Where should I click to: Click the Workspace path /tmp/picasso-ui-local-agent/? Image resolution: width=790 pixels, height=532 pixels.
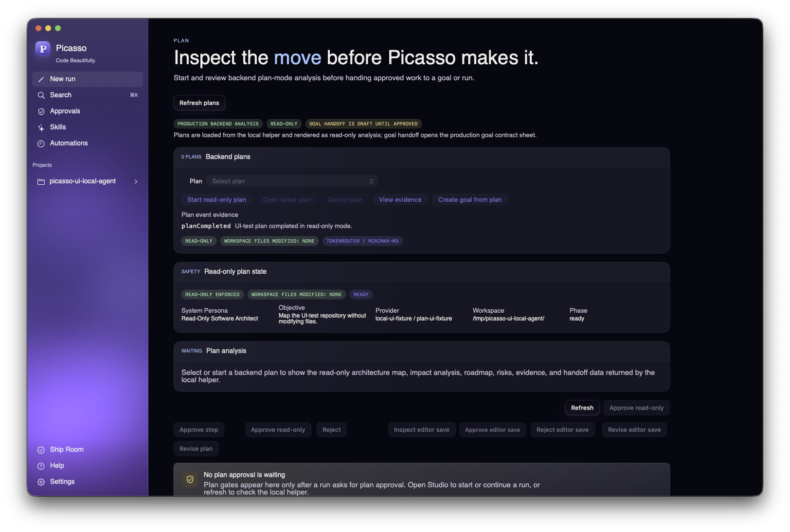coord(508,319)
